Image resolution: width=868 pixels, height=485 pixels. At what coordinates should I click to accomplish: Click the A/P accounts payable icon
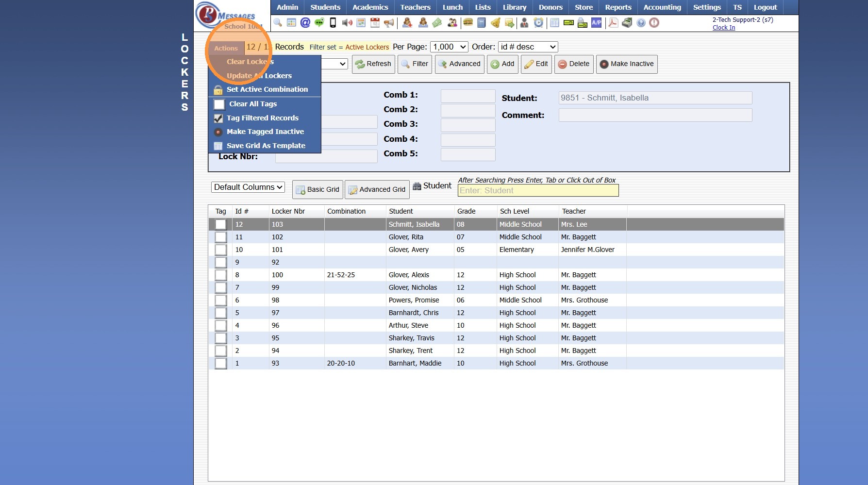pos(596,23)
